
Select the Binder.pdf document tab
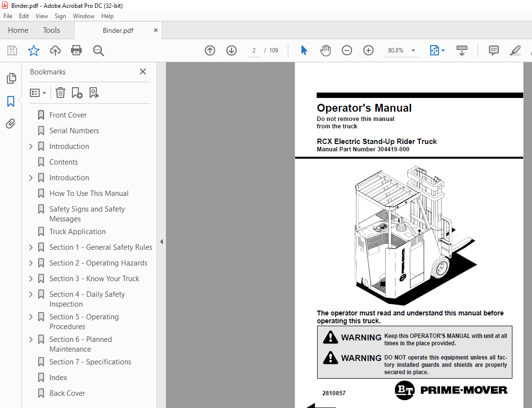click(x=118, y=30)
